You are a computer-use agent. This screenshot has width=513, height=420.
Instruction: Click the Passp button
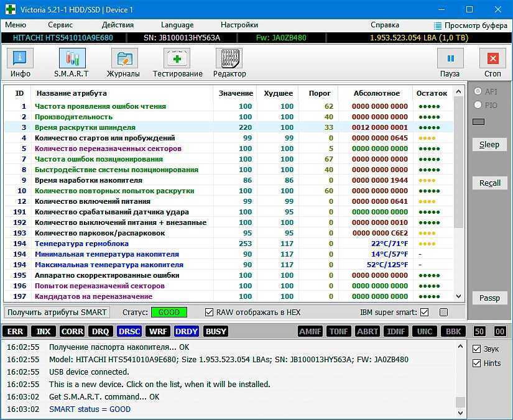tap(489, 298)
